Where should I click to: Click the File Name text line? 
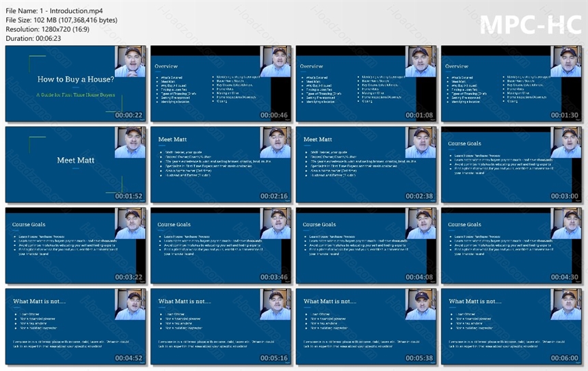point(55,11)
